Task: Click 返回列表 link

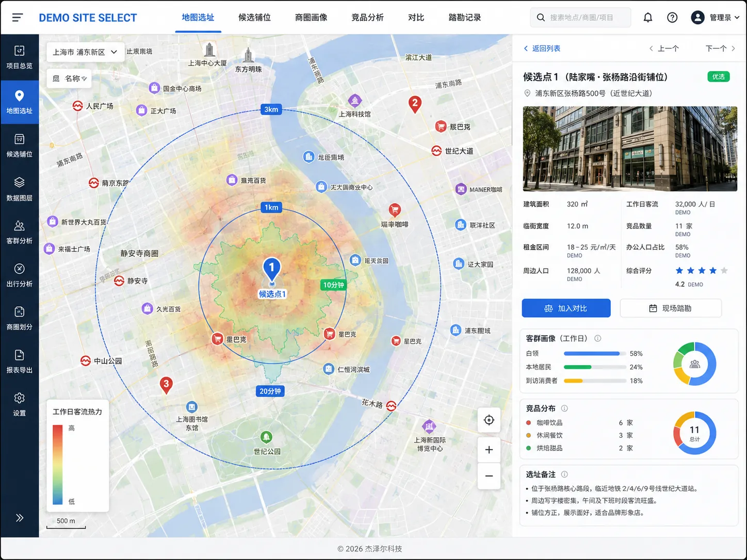Action: tap(542, 48)
